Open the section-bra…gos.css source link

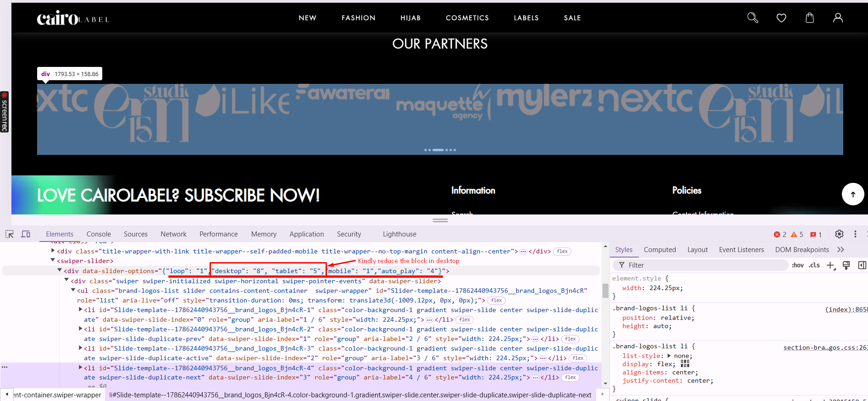click(x=825, y=347)
